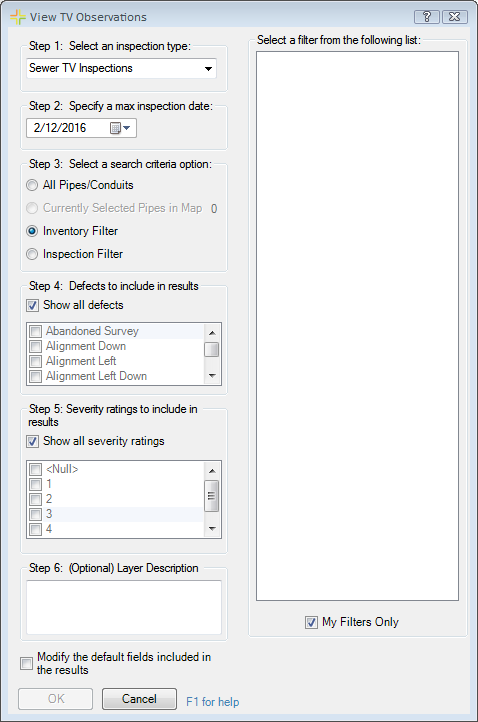The width and height of the screenshot is (478, 722).
Task: Click the severity ratings list scrollbar thumb
Action: coord(211,496)
